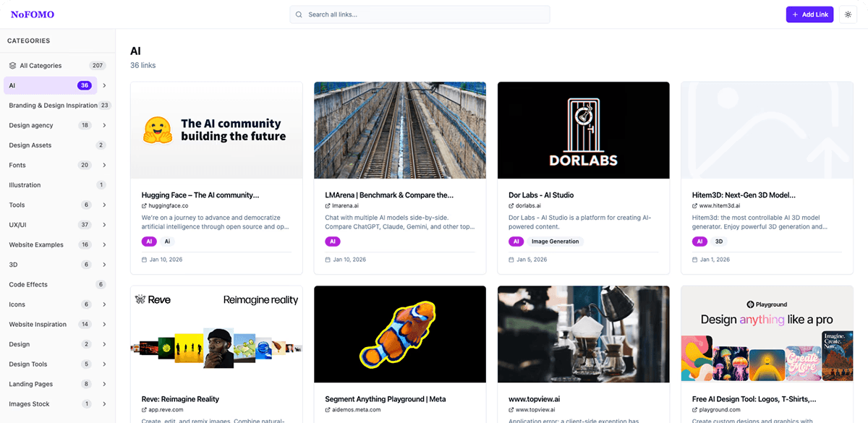This screenshot has height=423, width=868.
Task: Open the Design Tools category
Action: [x=50, y=364]
